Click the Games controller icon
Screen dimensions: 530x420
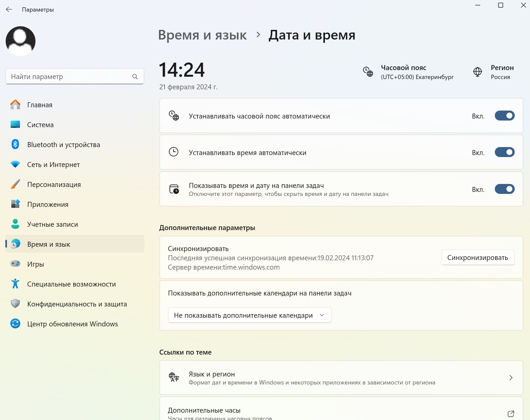[15, 264]
